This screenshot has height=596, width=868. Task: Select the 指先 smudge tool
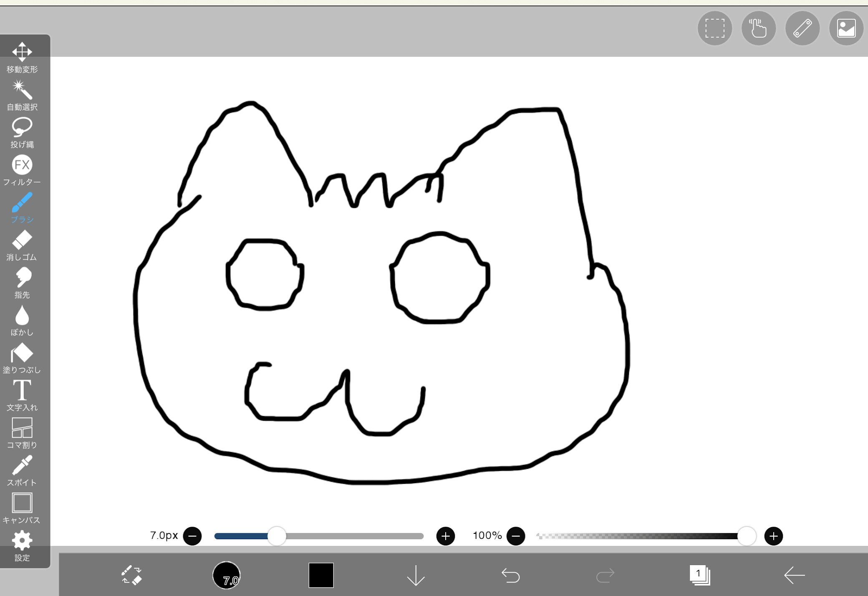[x=22, y=283]
